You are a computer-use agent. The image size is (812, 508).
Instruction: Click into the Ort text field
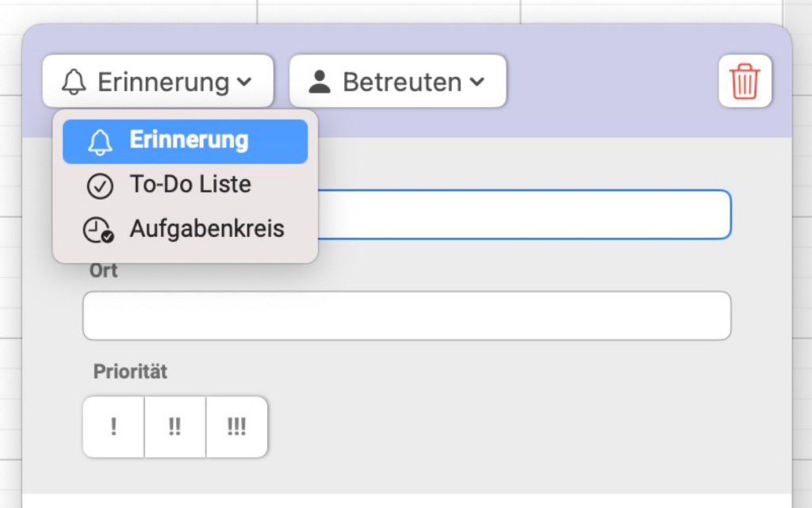(x=407, y=315)
